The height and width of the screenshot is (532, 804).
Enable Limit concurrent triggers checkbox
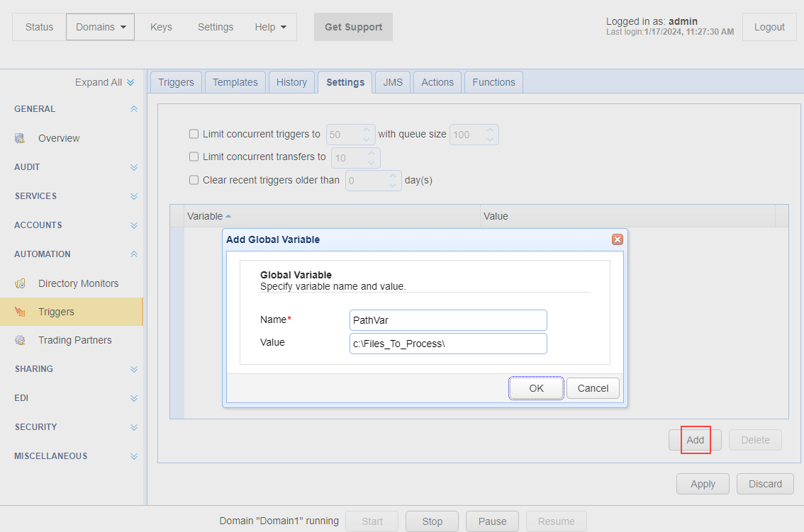pyautogui.click(x=194, y=134)
